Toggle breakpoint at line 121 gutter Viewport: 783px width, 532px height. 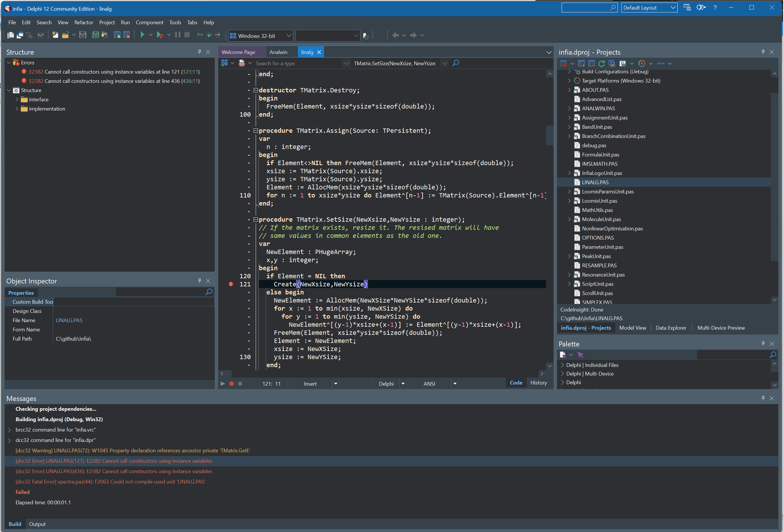[x=231, y=284]
